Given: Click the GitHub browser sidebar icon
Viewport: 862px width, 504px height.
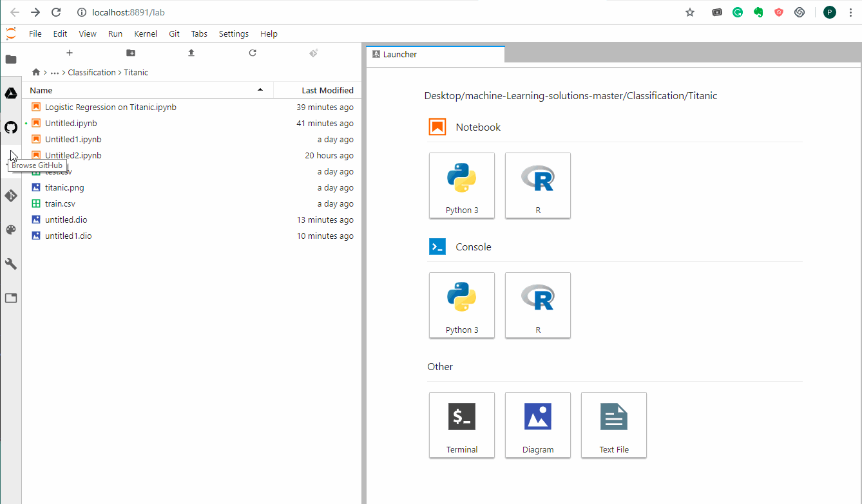Looking at the screenshot, I should [11, 127].
